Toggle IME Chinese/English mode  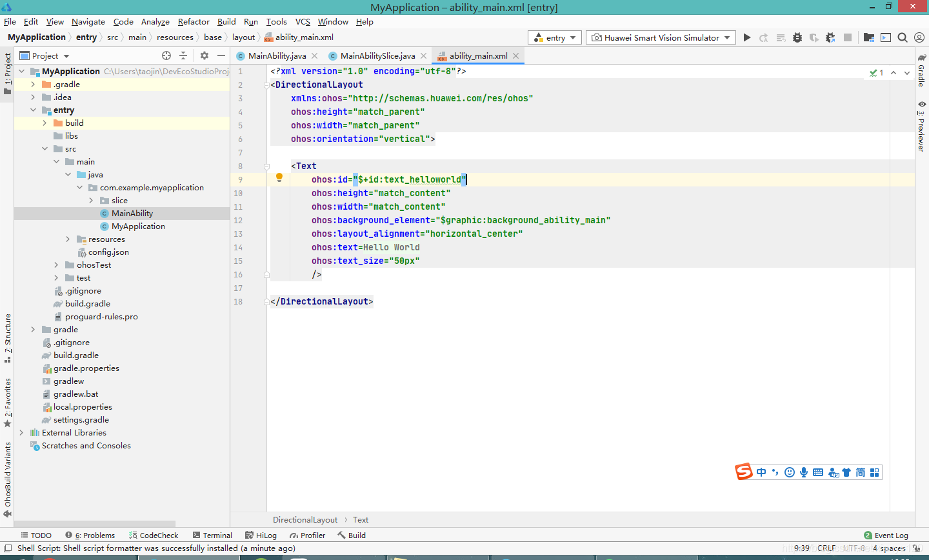coord(761,472)
